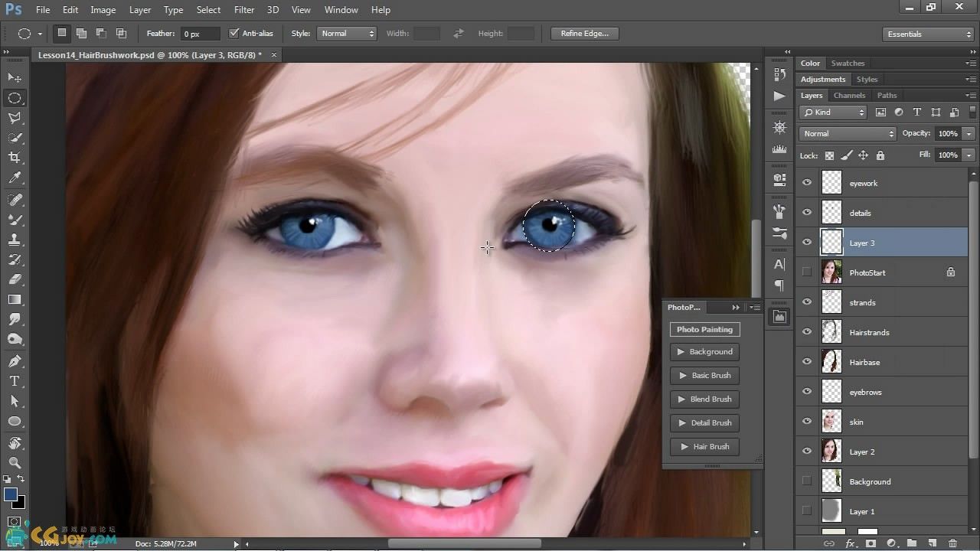The height and width of the screenshot is (551, 980).
Task: Lock all on the selected layer
Action: coord(880,155)
